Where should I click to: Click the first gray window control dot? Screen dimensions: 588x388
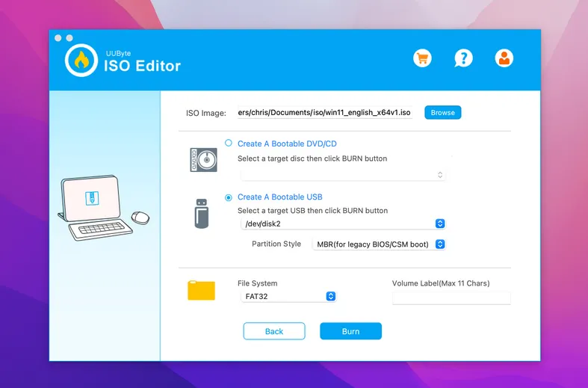coord(58,38)
